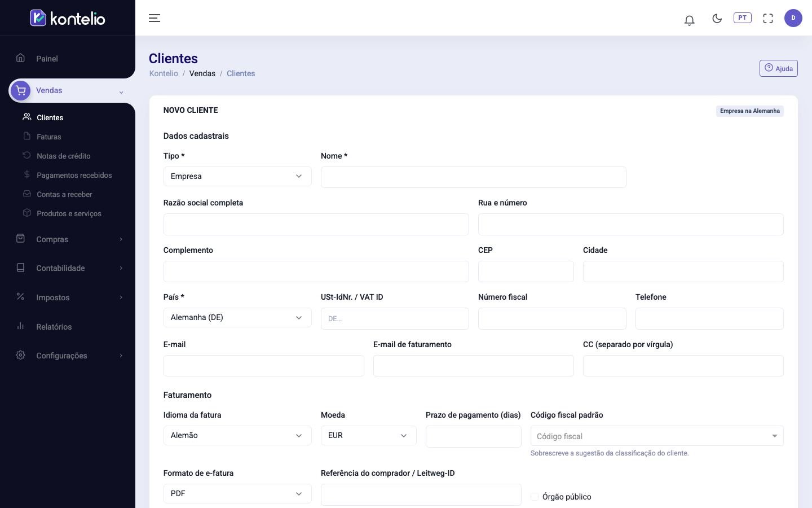The height and width of the screenshot is (508, 812).
Task: Open Pagamentos recebidos menu item
Action: click(74, 175)
